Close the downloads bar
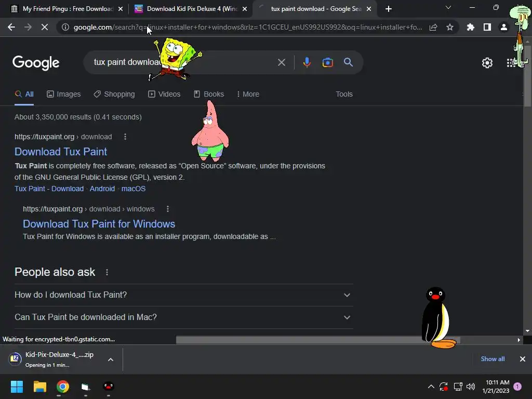This screenshot has width=532, height=399. click(x=523, y=359)
